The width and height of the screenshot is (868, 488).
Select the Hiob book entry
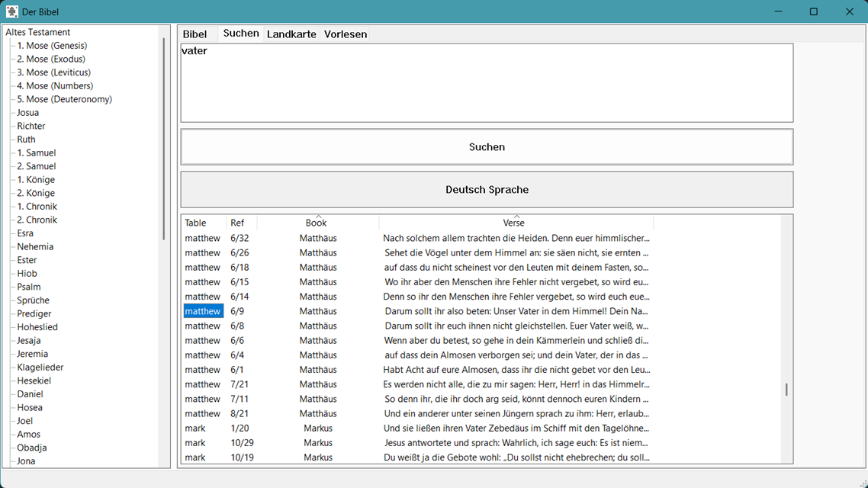[27, 274]
